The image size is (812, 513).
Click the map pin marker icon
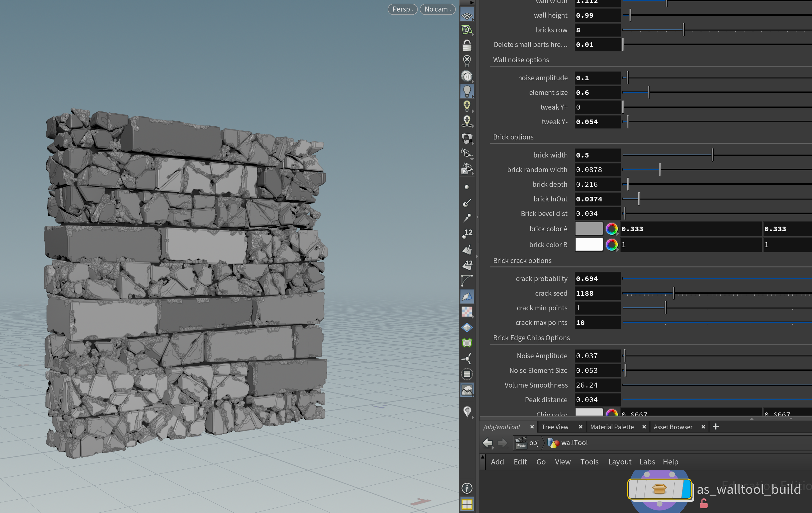[x=467, y=412]
